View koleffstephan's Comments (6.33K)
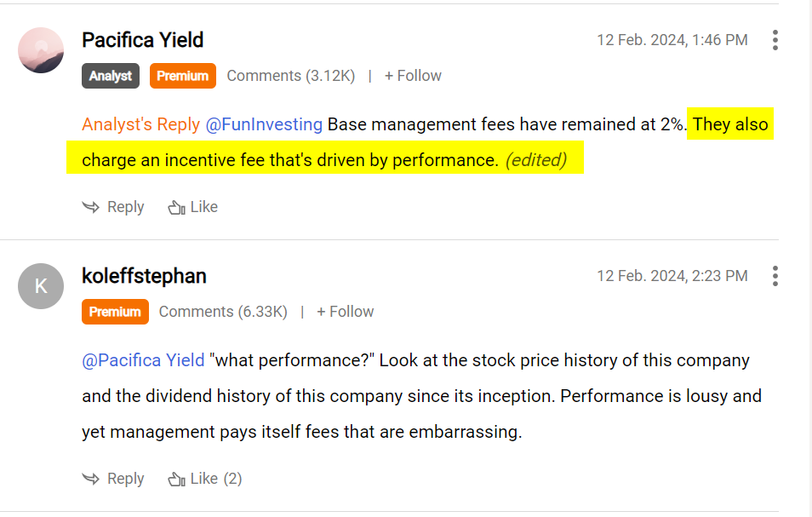 223,312
